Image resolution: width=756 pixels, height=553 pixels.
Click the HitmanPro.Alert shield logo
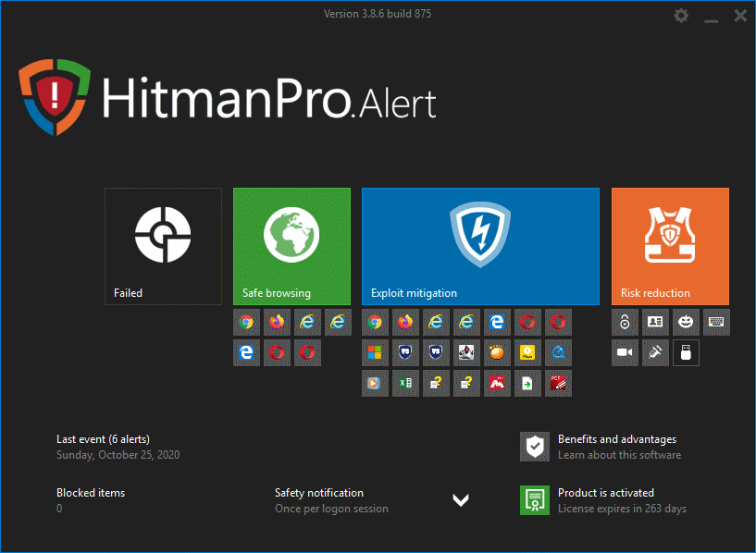[x=55, y=97]
